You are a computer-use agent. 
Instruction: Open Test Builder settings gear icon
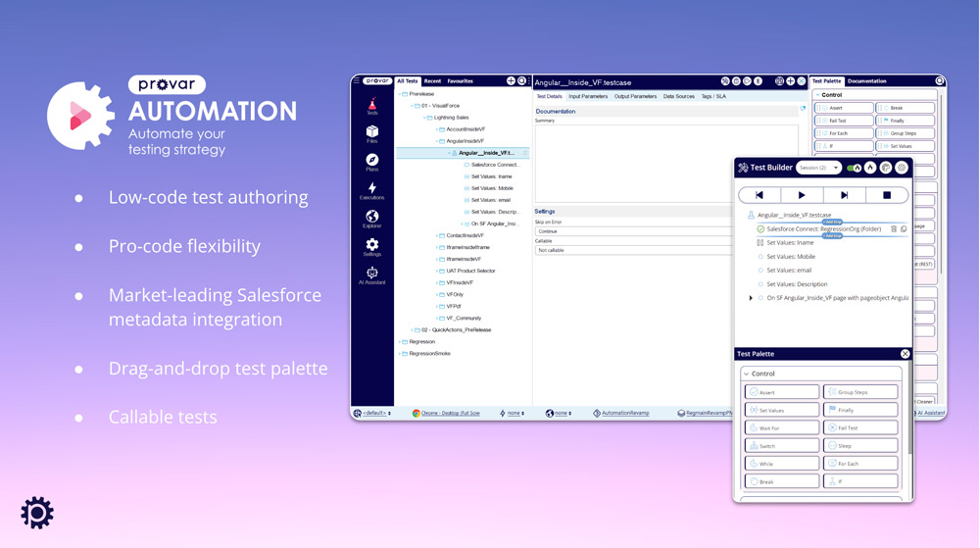point(902,168)
